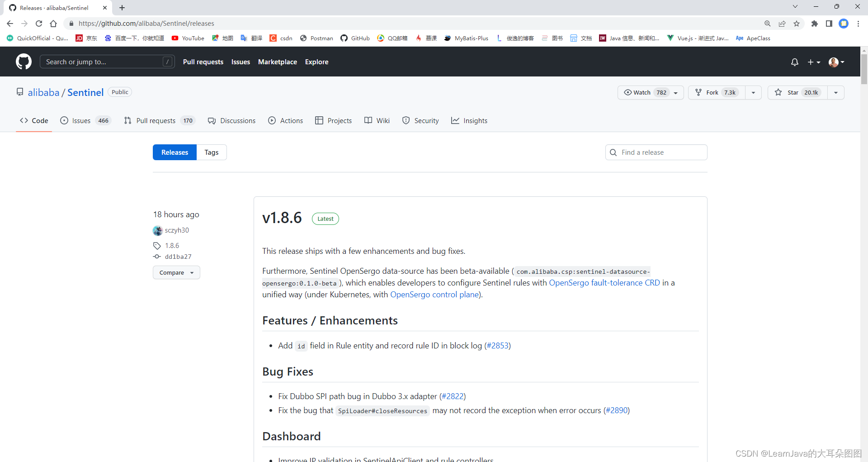Open pull request #2890
The image size is (868, 462).
click(617, 410)
